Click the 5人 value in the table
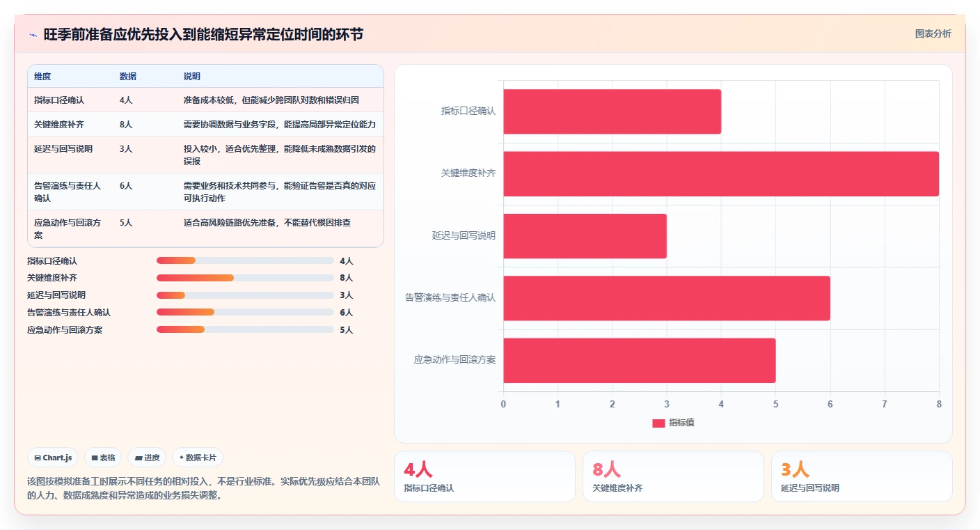This screenshot has height=530, width=980. pos(126,223)
